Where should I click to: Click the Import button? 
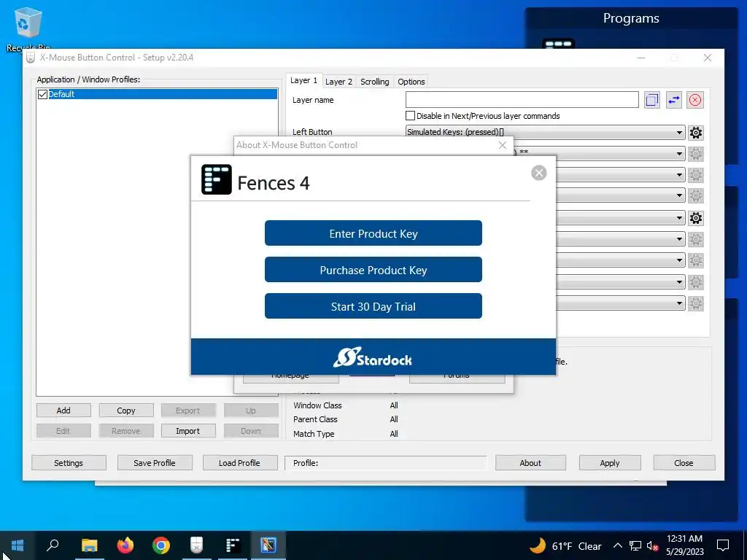point(187,431)
